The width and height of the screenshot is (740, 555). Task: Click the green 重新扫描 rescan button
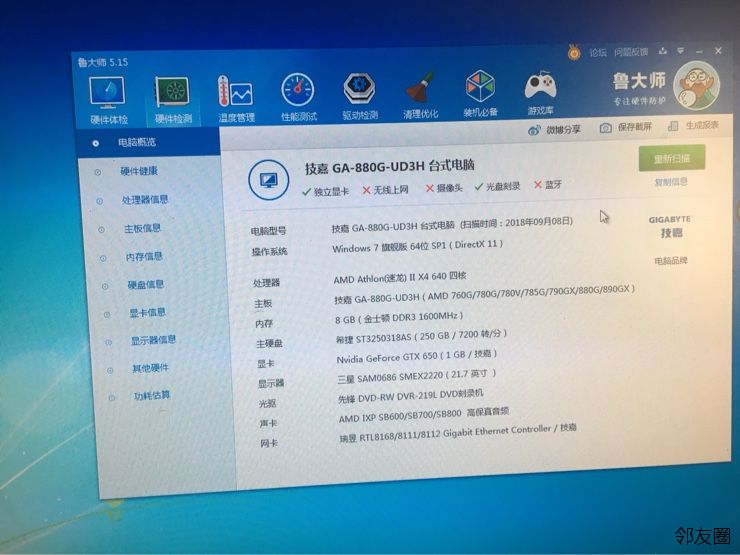[672, 158]
